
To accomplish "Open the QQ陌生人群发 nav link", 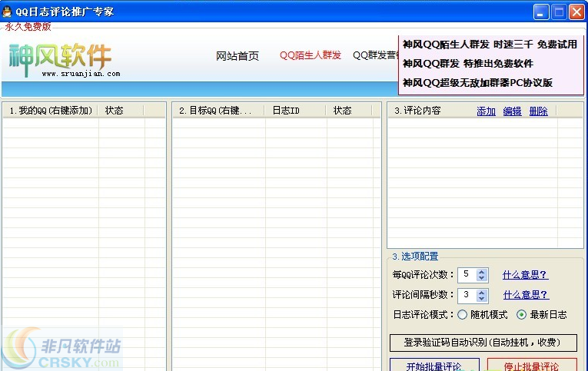I will [x=310, y=55].
